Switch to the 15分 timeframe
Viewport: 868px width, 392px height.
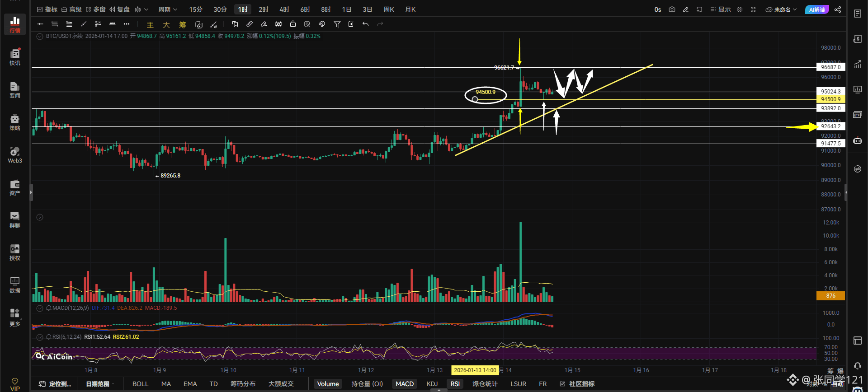[196, 9]
